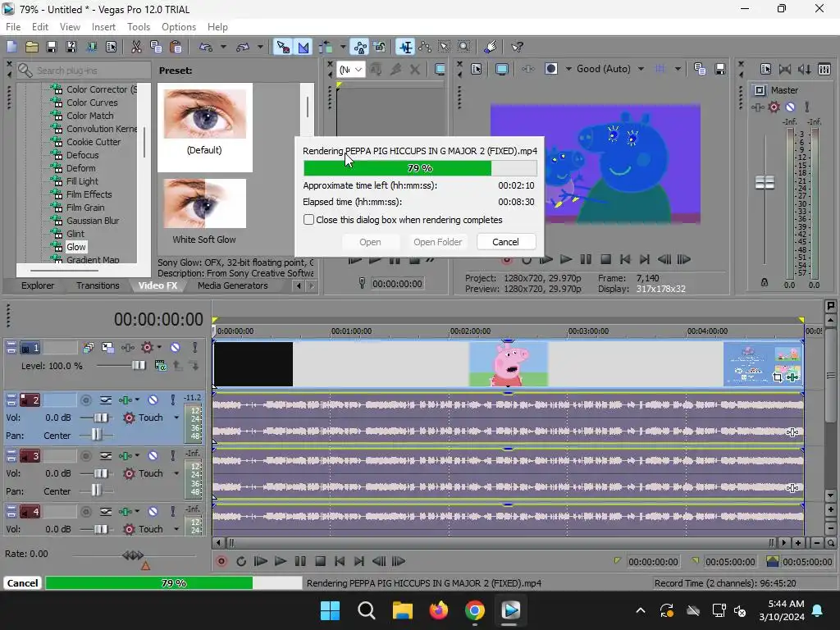
Task: Open the File menu
Action: 13,27
